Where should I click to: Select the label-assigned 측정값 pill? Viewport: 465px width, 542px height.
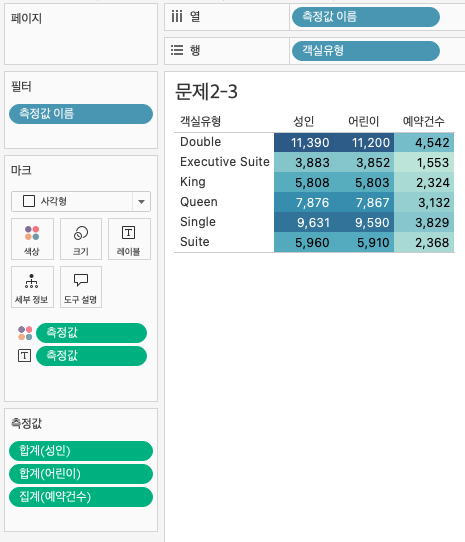[x=92, y=356]
